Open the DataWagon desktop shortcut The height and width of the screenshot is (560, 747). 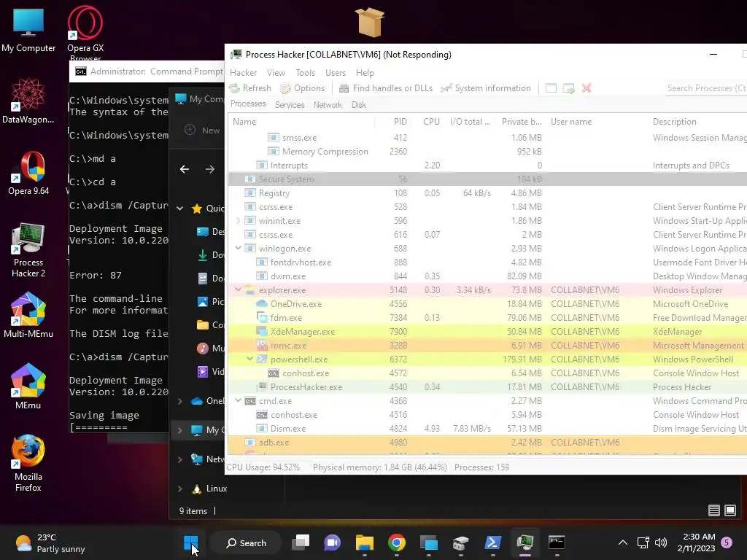[x=28, y=101]
